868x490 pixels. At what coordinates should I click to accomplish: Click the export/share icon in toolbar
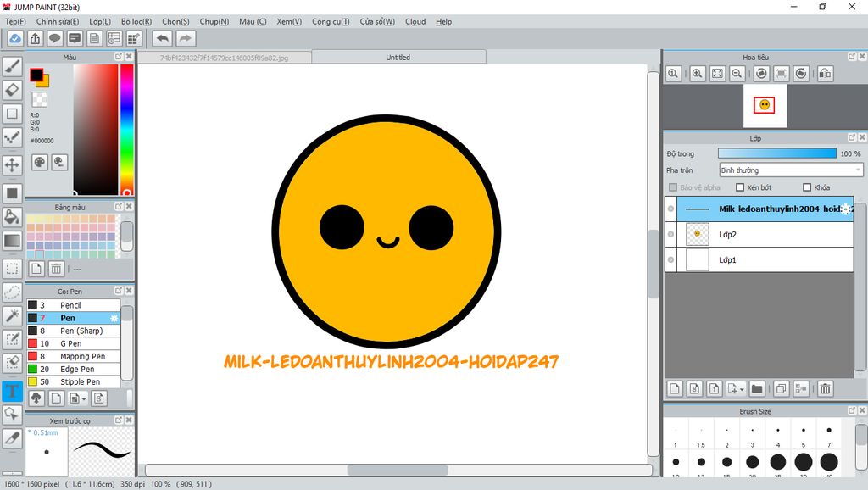tap(35, 38)
